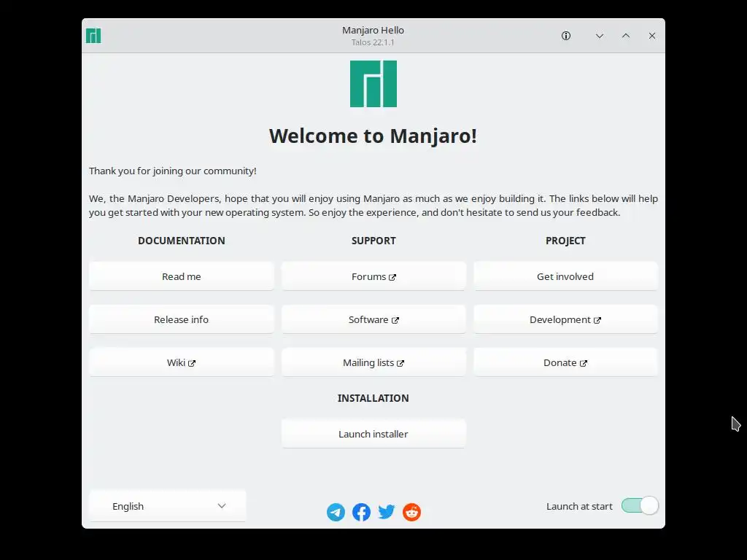Screen dimensions: 747x560
Task: Click the Manjaro Hello window title
Action: point(373,30)
